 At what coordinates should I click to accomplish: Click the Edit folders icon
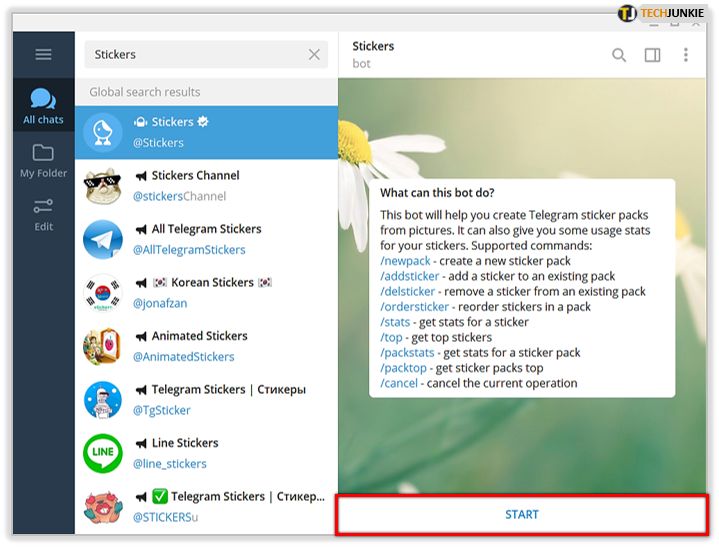(x=43, y=213)
